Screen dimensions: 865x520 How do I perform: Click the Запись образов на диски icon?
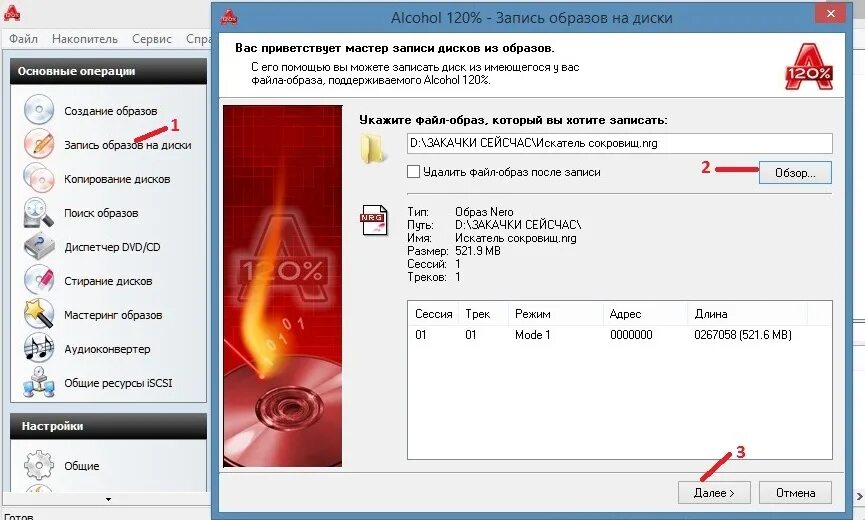click(x=39, y=144)
